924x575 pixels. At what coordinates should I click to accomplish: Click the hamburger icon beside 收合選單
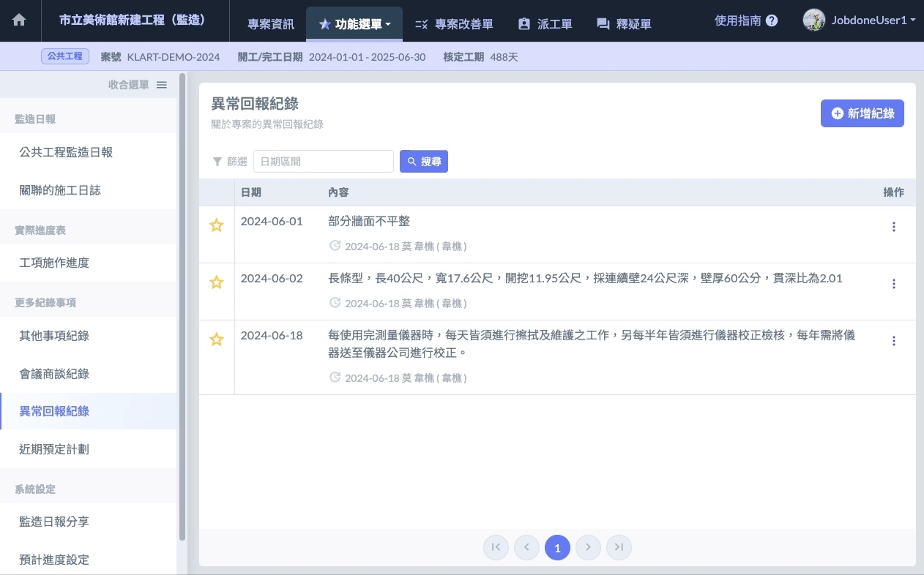coord(162,85)
